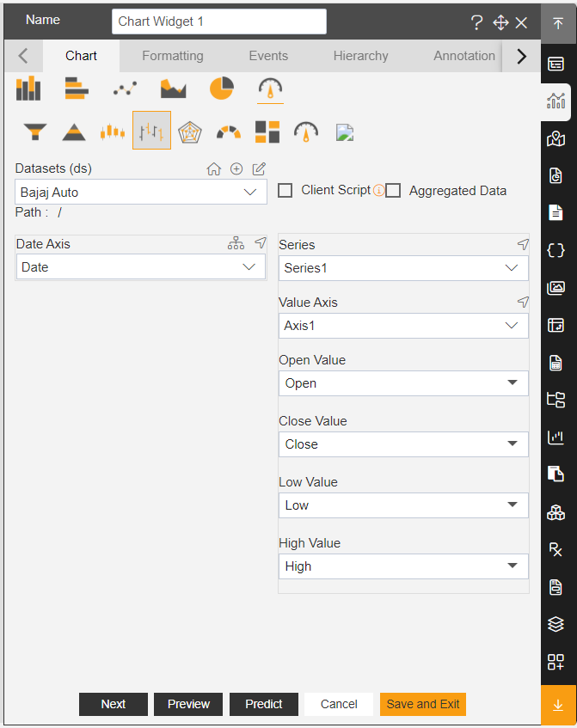Switch to the Hierarchy tab
Image resolution: width=577 pixels, height=728 pixels.
[x=360, y=56]
